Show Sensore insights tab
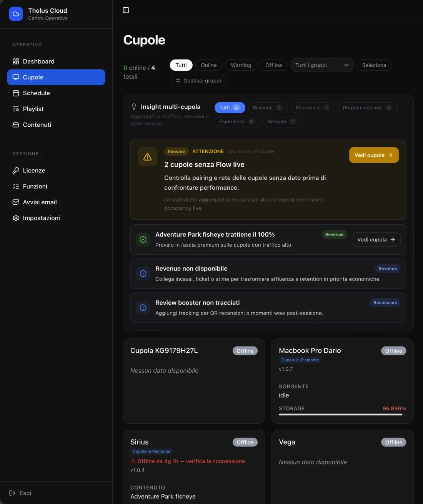423x504 pixels. point(282,121)
